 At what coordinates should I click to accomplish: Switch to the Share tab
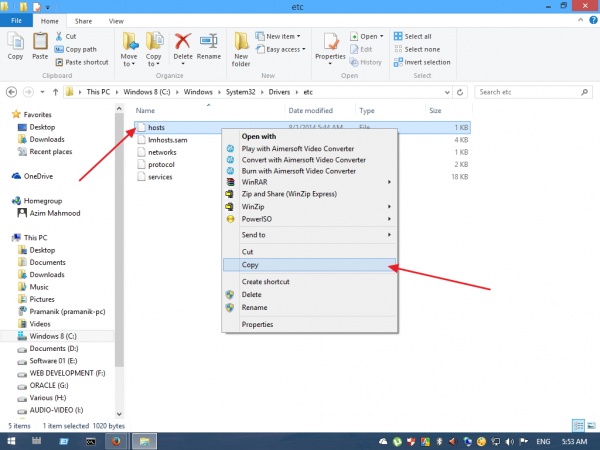tap(83, 21)
